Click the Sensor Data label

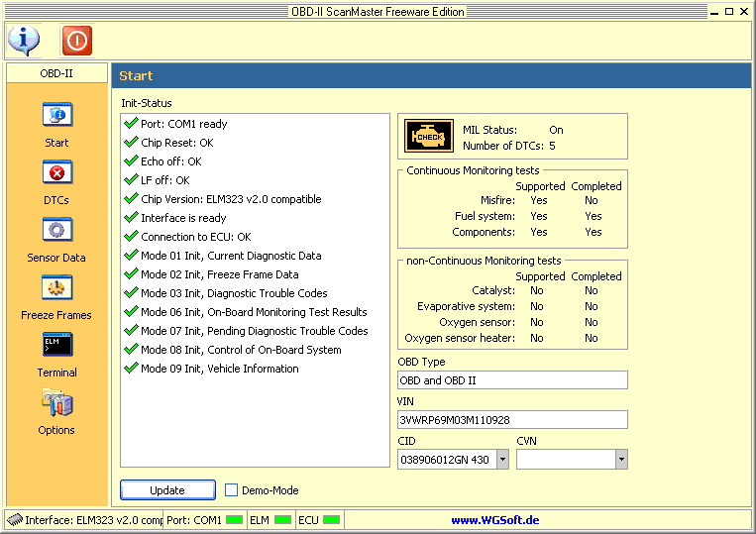pyautogui.click(x=56, y=258)
